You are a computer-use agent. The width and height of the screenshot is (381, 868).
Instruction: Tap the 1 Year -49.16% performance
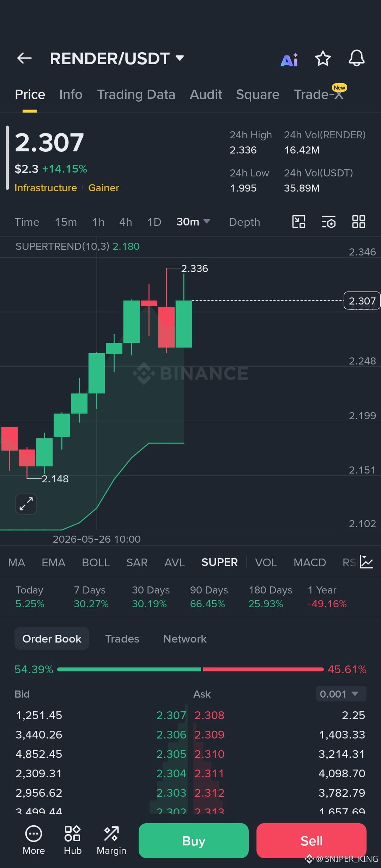pyautogui.click(x=327, y=597)
